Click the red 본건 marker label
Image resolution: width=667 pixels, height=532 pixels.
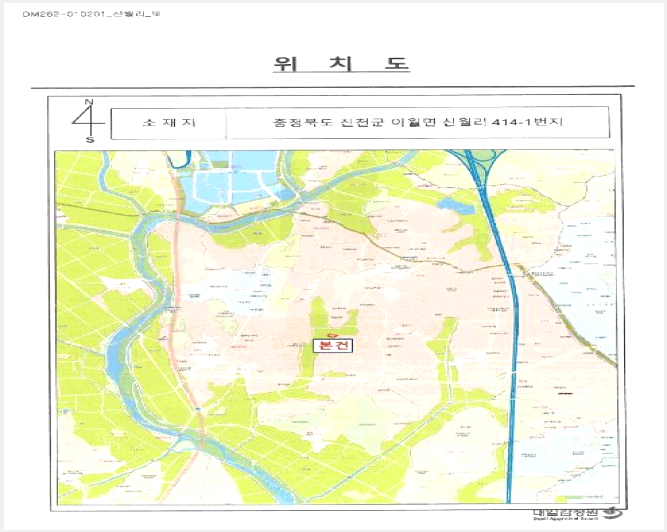pos(333,345)
